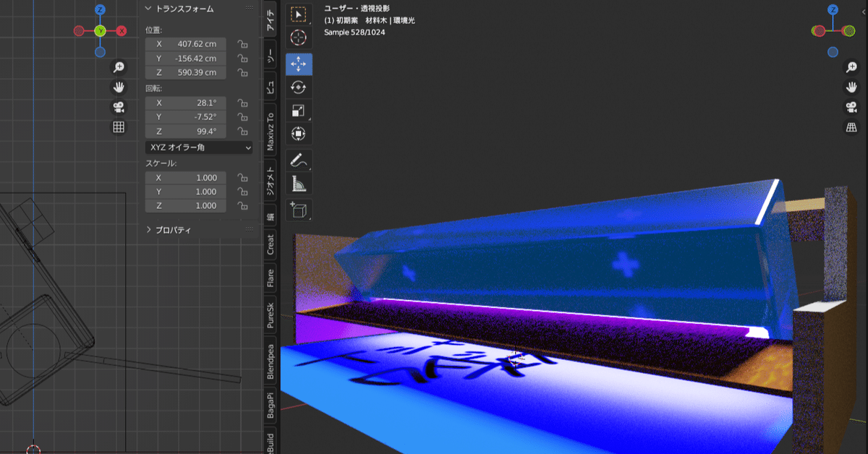
Task: Select the Transform tool
Action: point(298,134)
